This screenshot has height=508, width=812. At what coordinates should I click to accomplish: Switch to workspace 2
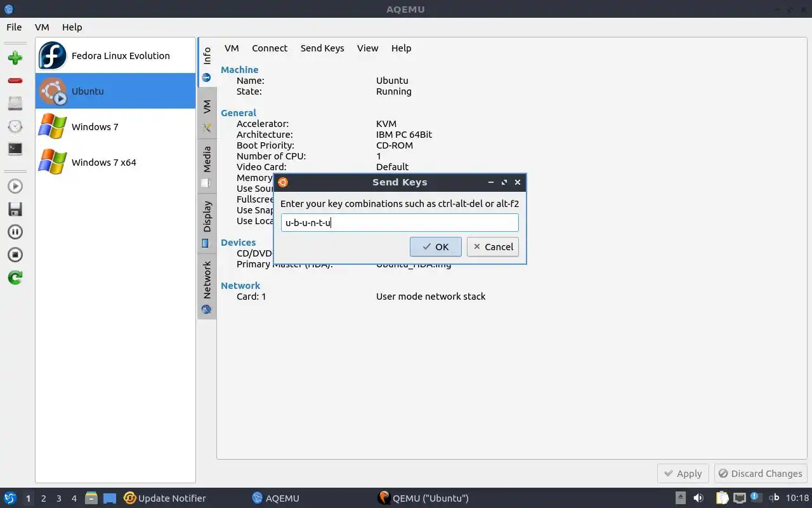pos(44,498)
